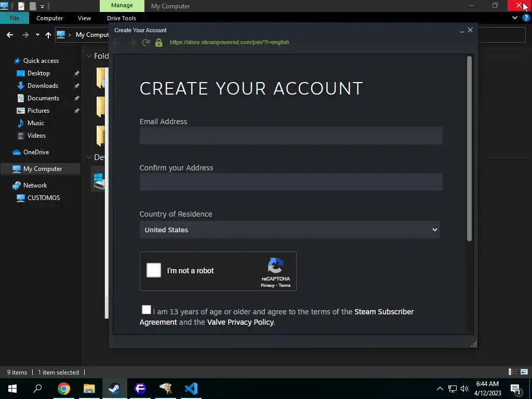Open the volume control in system tray
532x399 pixels.
[464, 389]
